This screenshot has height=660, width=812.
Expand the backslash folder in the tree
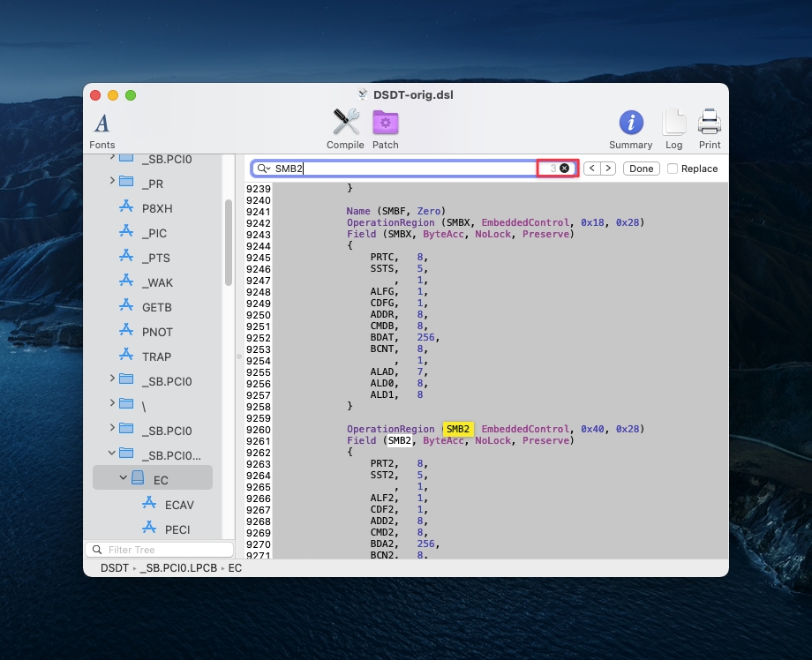tap(112, 403)
